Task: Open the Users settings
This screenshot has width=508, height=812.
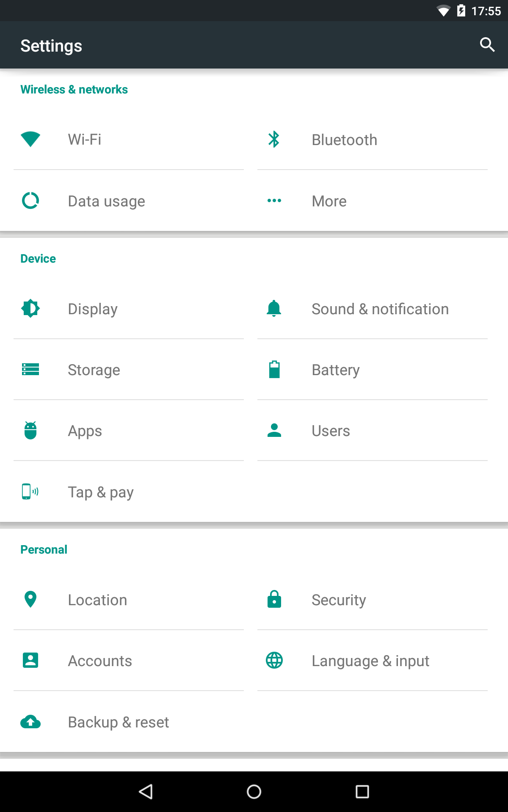Action: click(330, 431)
